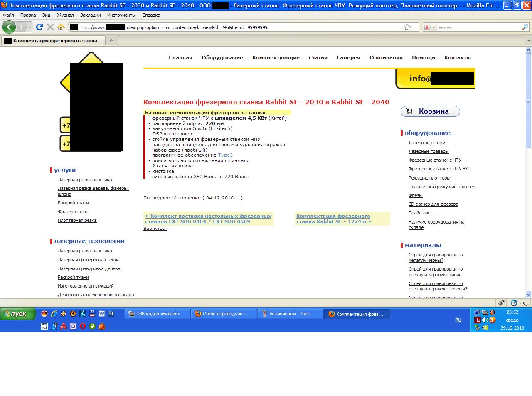Click the Firebug bug icon in status bar
Screen dimensions: 532x396
[x=501, y=303]
